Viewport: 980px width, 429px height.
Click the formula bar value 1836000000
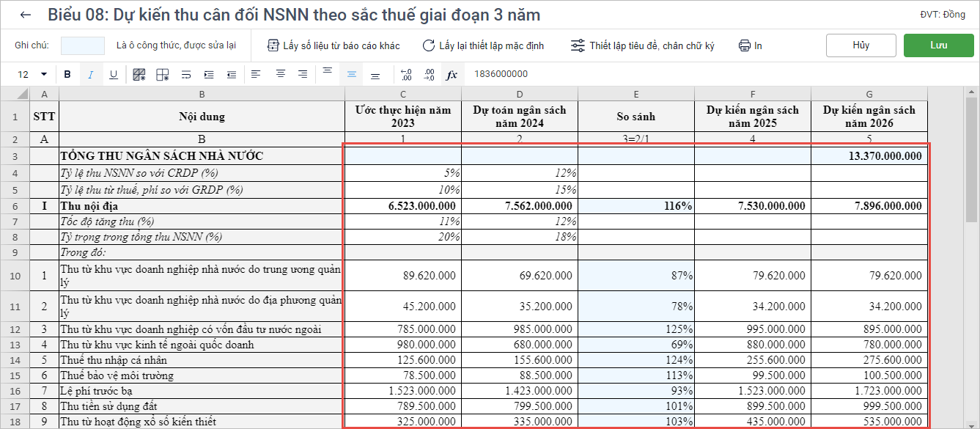click(x=501, y=74)
